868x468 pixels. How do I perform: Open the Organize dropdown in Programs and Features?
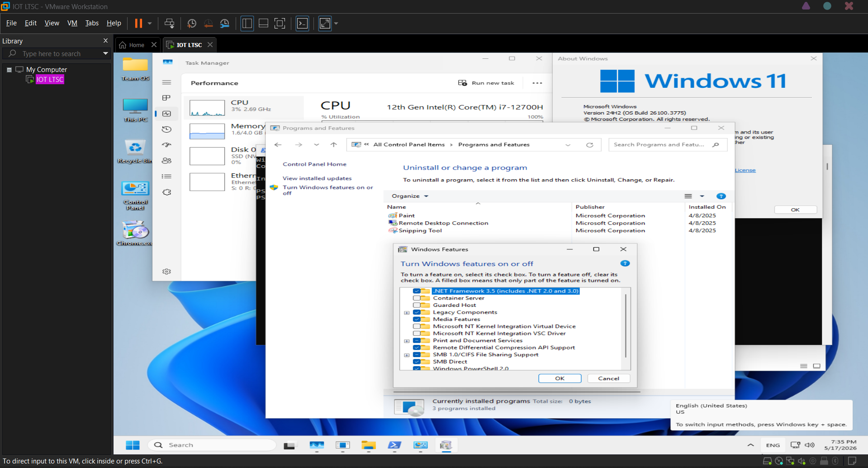point(410,196)
